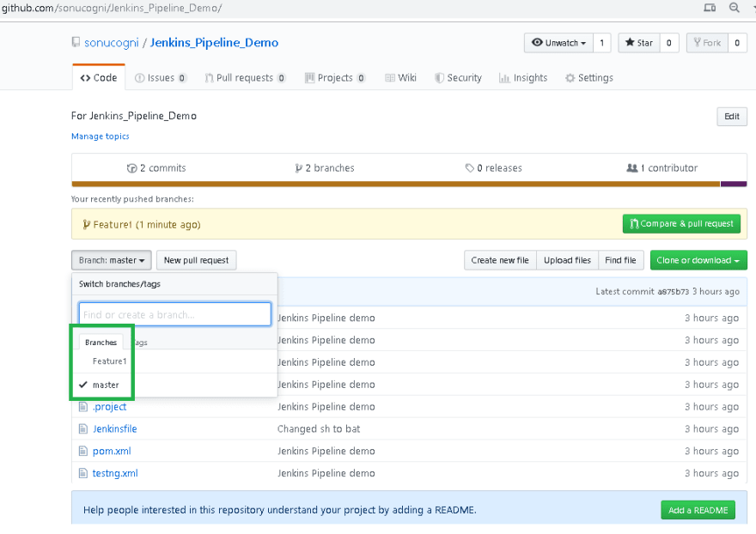Click the 3 hours ago time for Jenkinsfile
The height and width of the screenshot is (534, 756).
[x=711, y=429]
